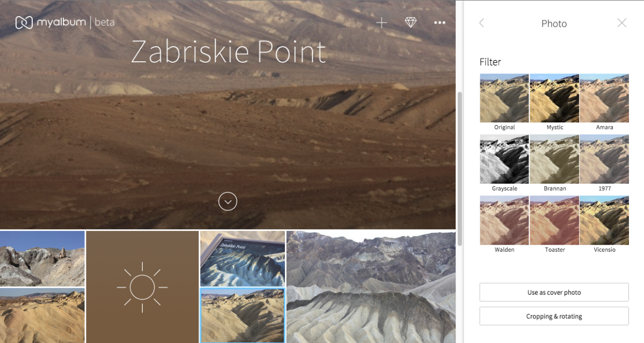Click the sun icon tile
Viewport: 644px width, 343px height.
click(x=142, y=287)
